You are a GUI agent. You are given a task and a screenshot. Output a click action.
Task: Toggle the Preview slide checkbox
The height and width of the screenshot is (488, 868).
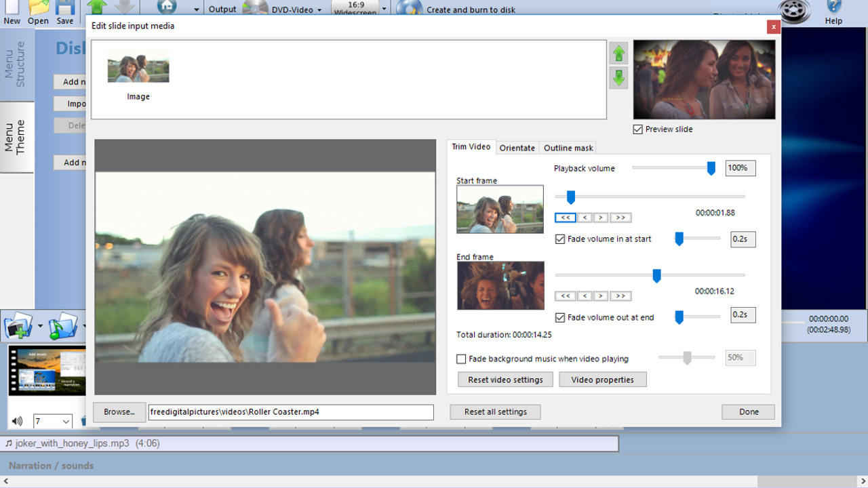coord(638,129)
